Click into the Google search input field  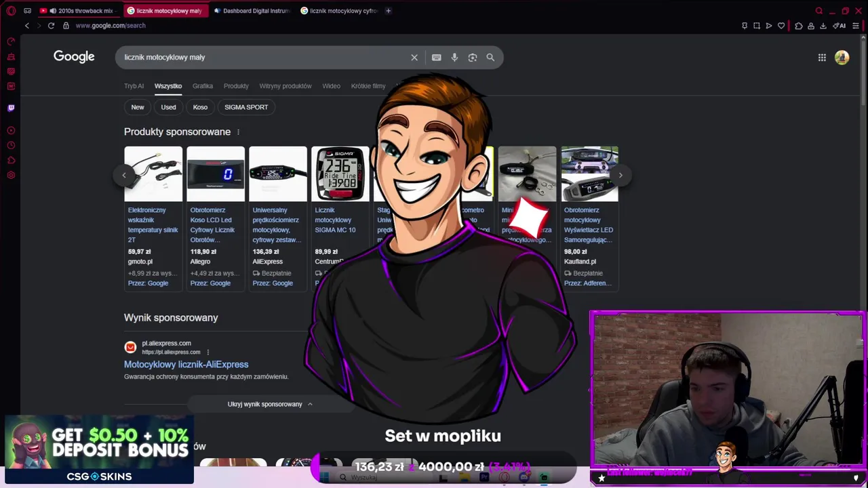pyautogui.click(x=264, y=58)
